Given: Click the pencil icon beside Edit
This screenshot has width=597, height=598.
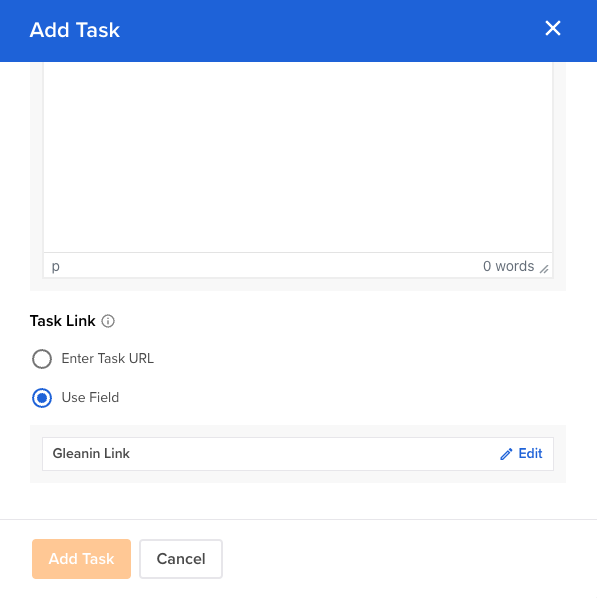Looking at the screenshot, I should pyautogui.click(x=506, y=454).
